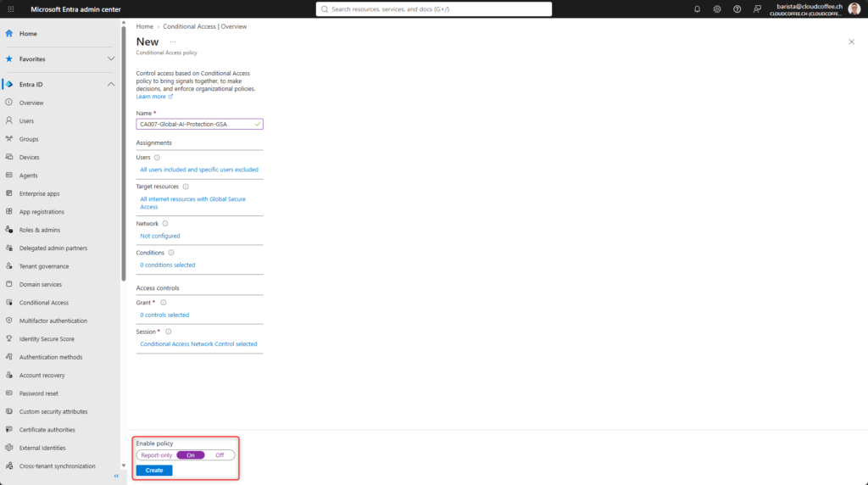The height and width of the screenshot is (485, 868).
Task: Click the App registrations icon
Action: [8, 211]
